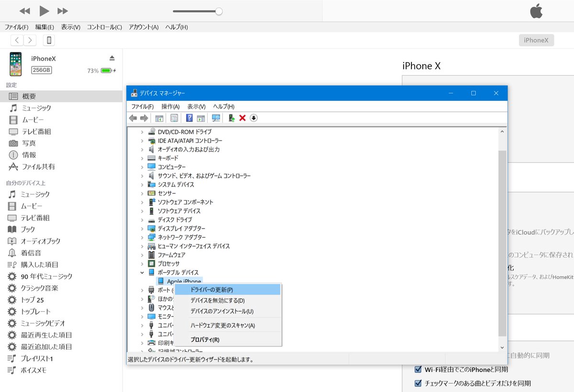Start playback with the iTunes play button
This screenshot has width=574, height=392.
click(x=44, y=11)
